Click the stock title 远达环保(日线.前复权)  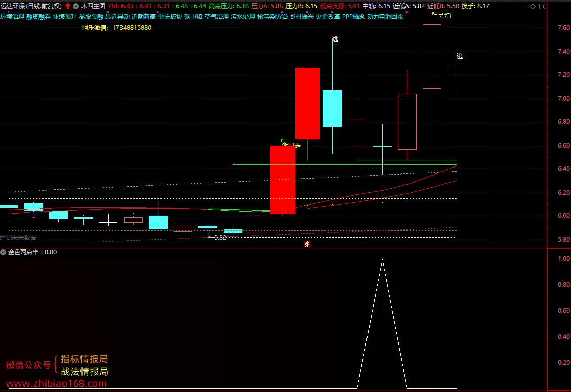coord(31,6)
